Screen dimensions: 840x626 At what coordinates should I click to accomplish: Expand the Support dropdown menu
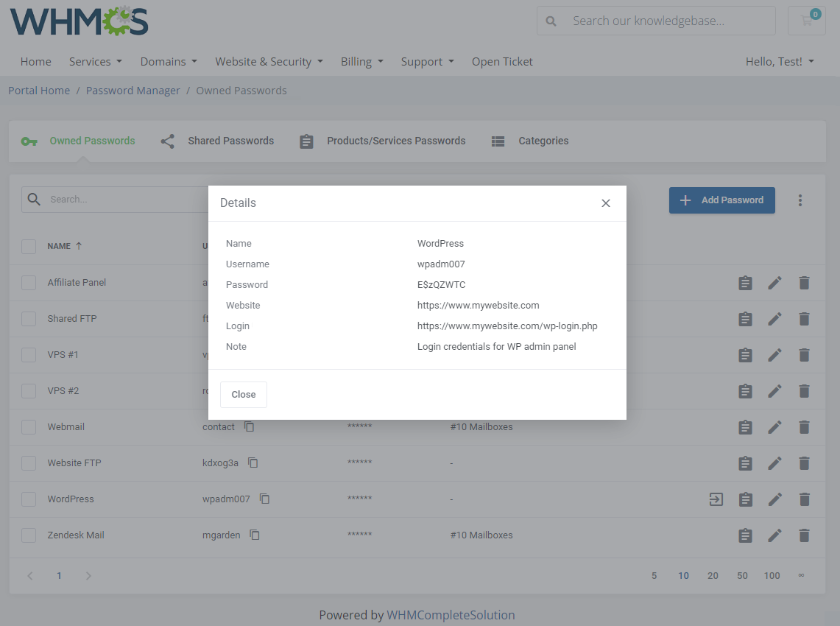428,62
